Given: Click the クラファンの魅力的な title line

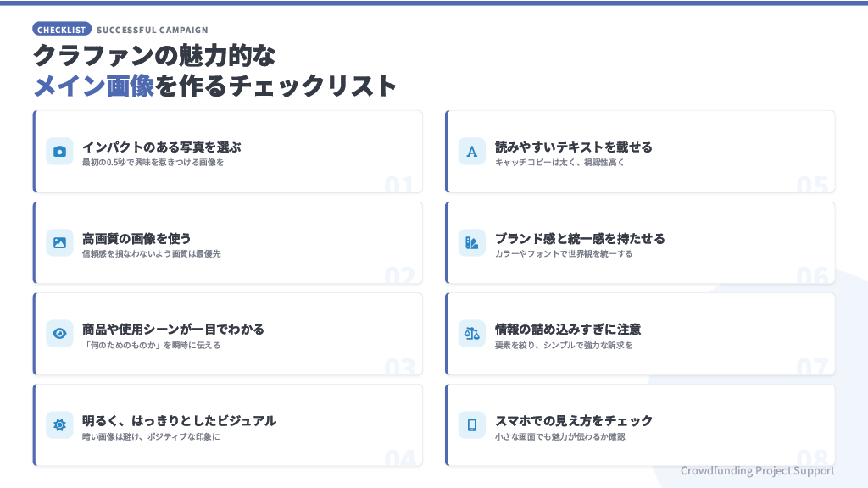Looking at the screenshot, I should pyautogui.click(x=154, y=55).
